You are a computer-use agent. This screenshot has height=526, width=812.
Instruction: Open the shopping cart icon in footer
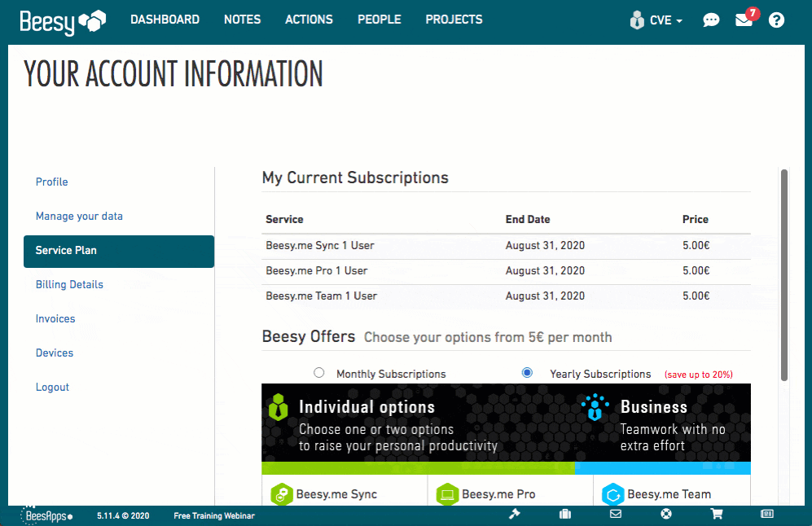pos(717,514)
